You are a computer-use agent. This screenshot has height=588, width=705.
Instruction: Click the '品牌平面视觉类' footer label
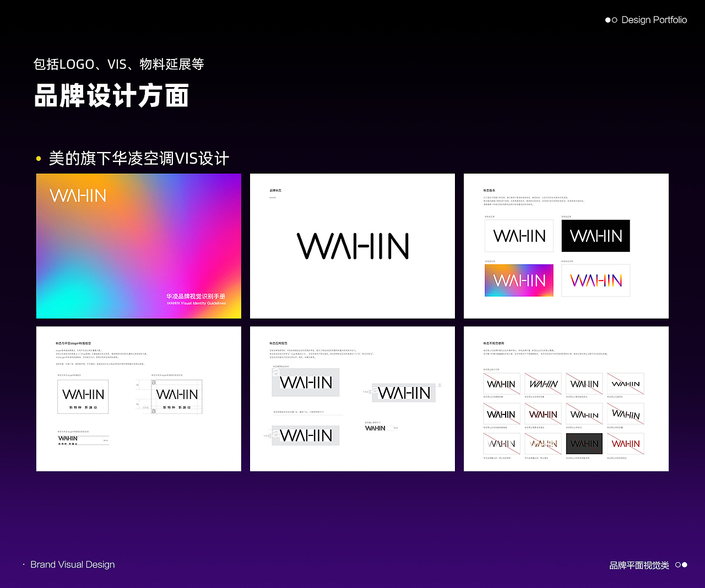click(x=639, y=565)
